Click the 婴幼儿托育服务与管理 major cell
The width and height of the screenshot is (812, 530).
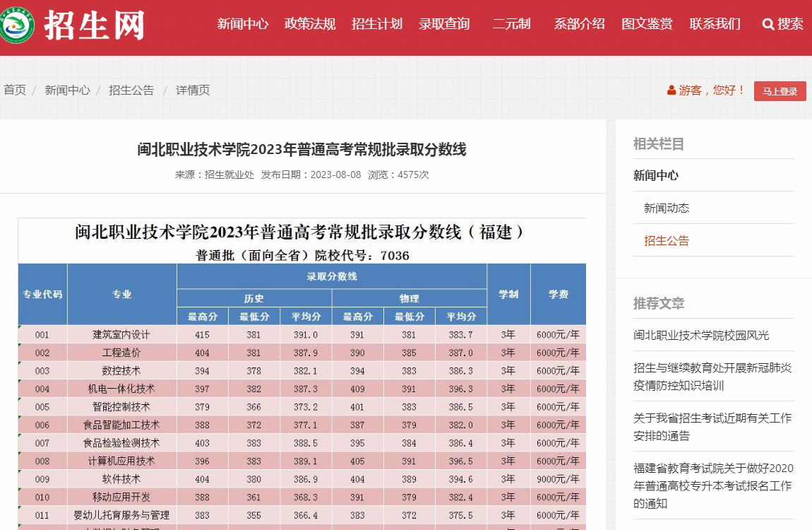coord(121,515)
